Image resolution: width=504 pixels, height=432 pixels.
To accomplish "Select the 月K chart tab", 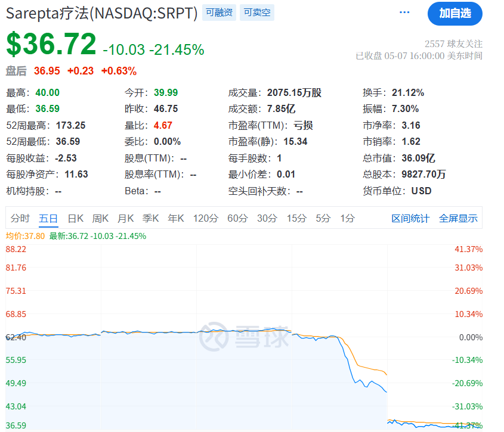I will click(125, 219).
